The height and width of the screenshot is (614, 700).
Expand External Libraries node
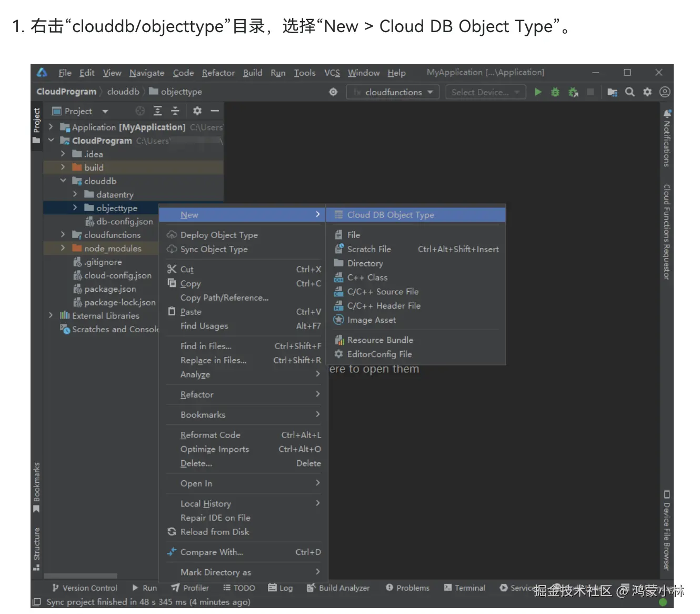[51, 315]
